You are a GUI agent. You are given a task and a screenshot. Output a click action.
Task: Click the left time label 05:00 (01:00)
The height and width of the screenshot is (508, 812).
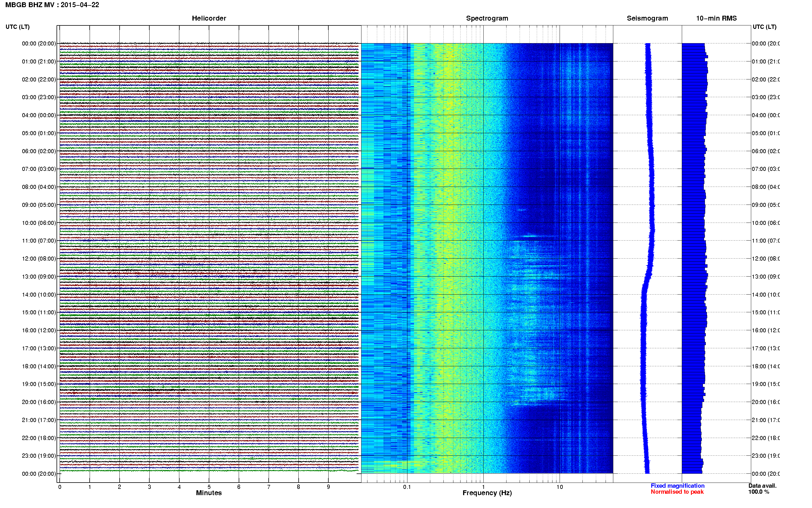[x=39, y=133]
